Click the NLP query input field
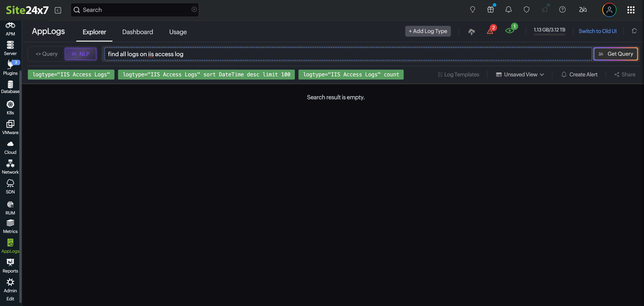The height and width of the screenshot is (306, 644). pyautogui.click(x=348, y=54)
